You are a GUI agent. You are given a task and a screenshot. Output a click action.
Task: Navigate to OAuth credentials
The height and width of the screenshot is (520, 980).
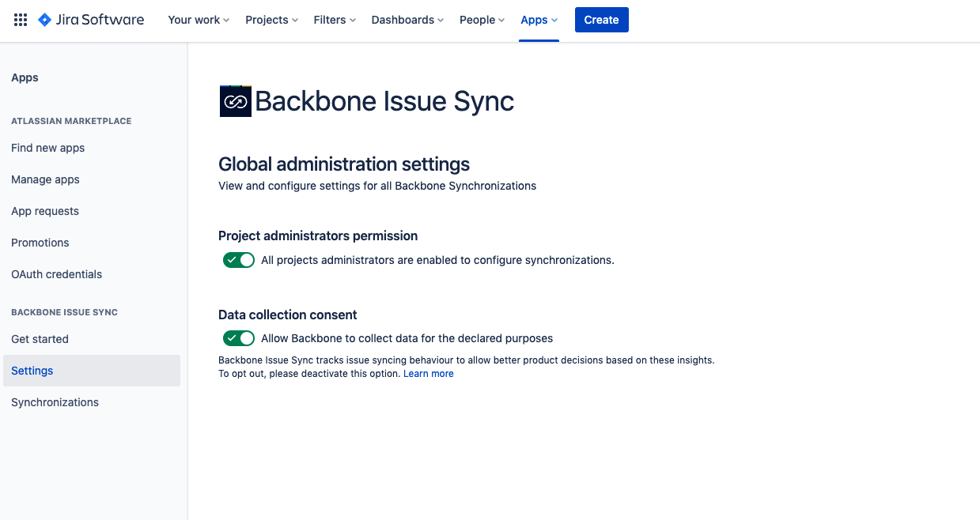[x=56, y=274]
